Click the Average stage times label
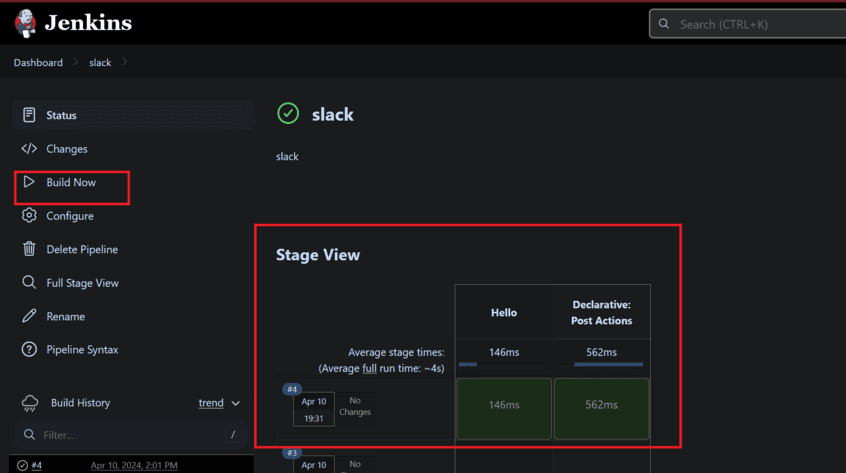 (x=396, y=352)
